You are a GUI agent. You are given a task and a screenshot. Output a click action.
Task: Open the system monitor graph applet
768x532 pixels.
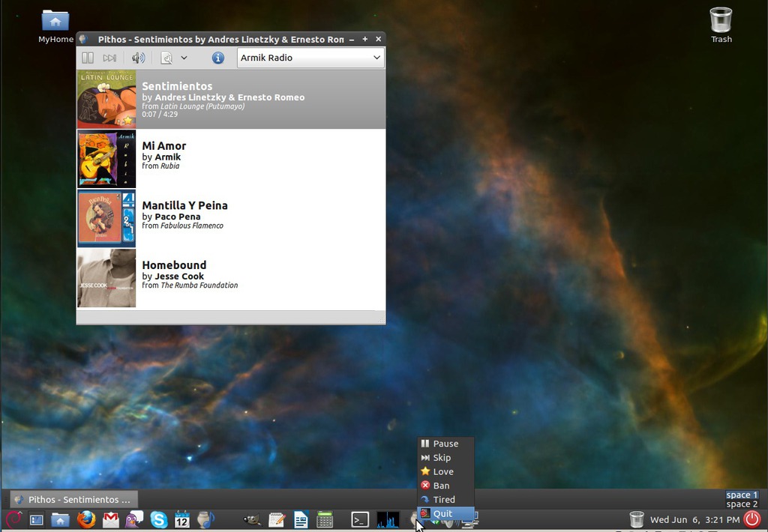[x=388, y=520]
